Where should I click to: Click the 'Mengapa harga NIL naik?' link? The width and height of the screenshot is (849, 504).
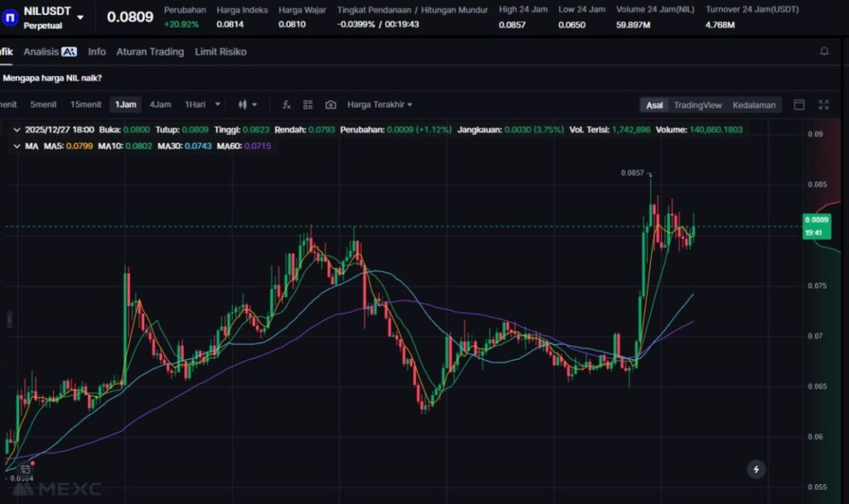coord(52,78)
